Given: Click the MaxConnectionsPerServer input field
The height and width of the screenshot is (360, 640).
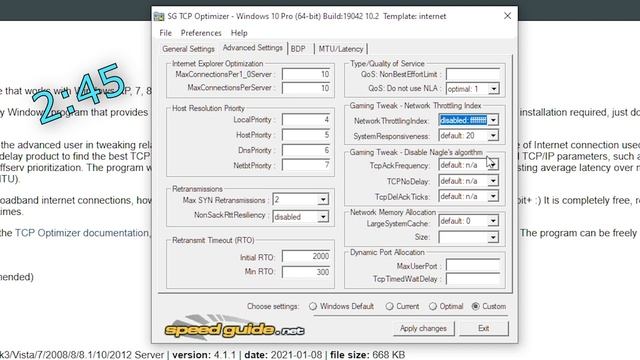Looking at the screenshot, I should click(x=306, y=88).
